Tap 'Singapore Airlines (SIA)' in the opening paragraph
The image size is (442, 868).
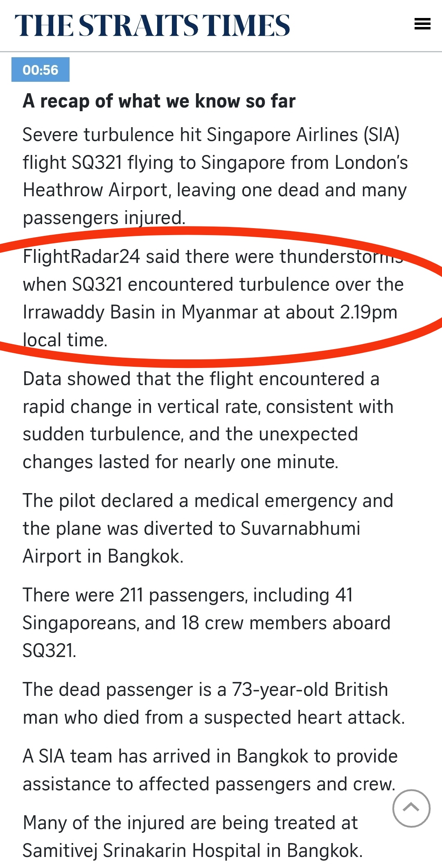tap(303, 135)
